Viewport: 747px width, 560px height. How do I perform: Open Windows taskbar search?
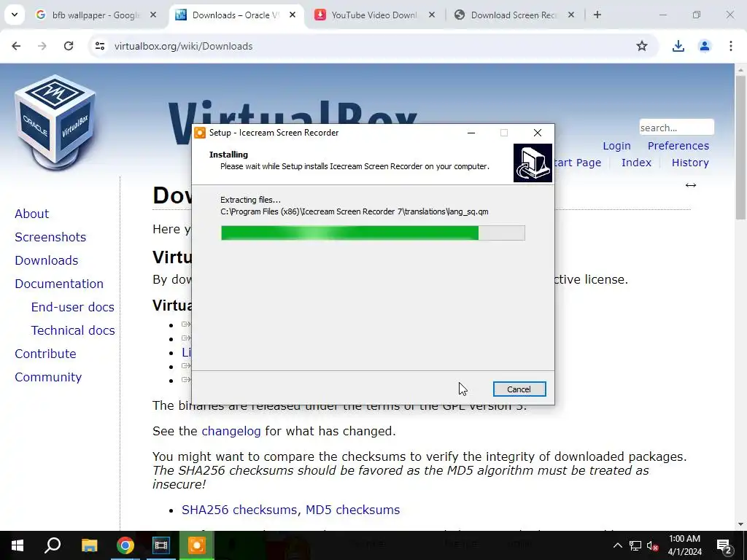tap(53, 545)
